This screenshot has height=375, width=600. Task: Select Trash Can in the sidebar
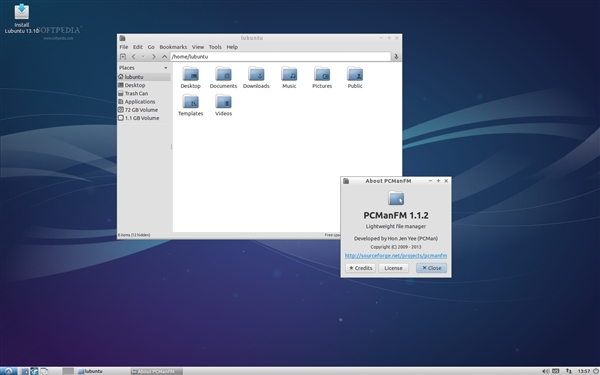pyautogui.click(x=144, y=93)
